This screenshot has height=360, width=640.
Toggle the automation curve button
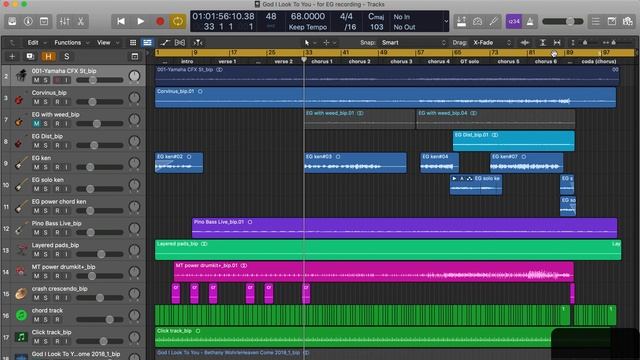[164, 42]
